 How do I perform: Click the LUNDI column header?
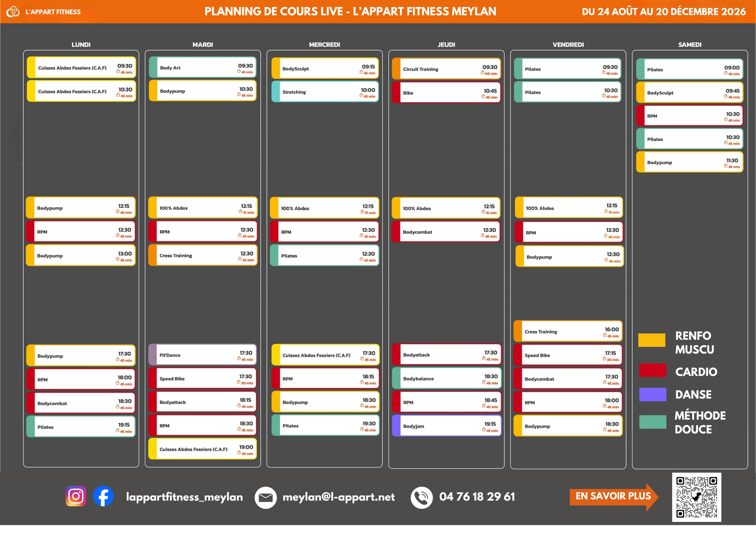pos(81,45)
